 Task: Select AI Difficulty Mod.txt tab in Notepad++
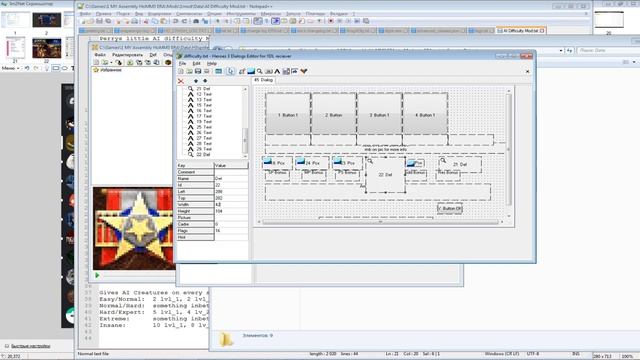pos(521,31)
